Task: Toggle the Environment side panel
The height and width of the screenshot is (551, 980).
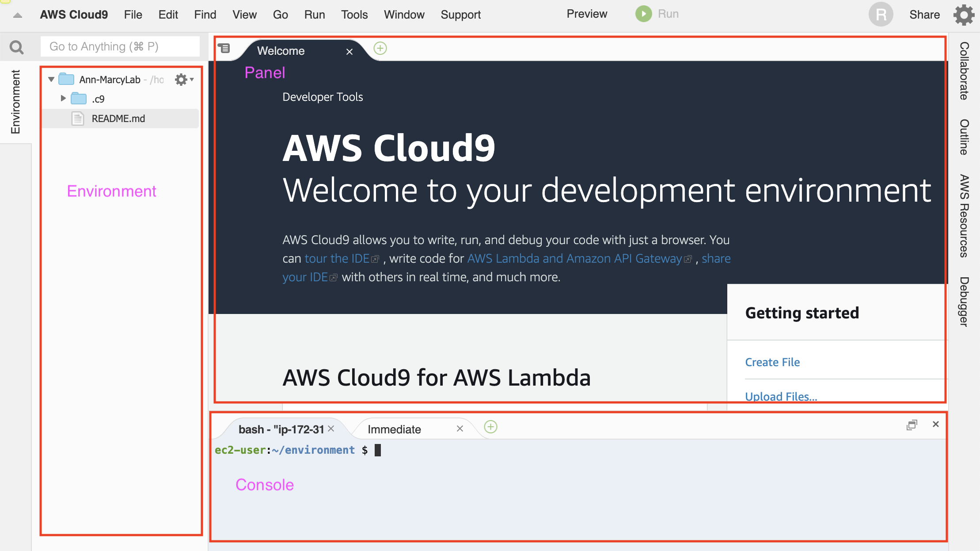Action: (15, 102)
